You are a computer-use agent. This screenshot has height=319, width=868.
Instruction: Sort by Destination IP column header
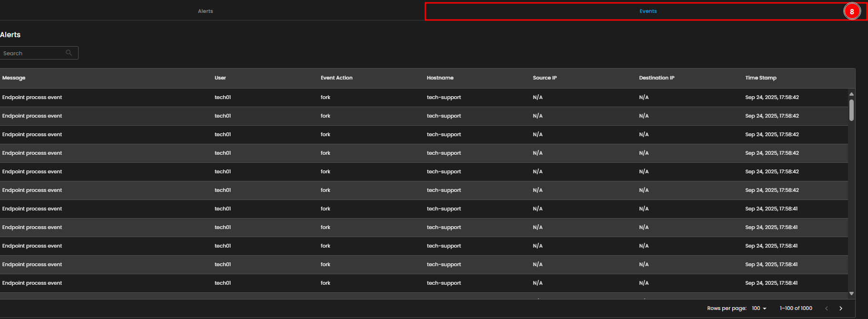656,78
